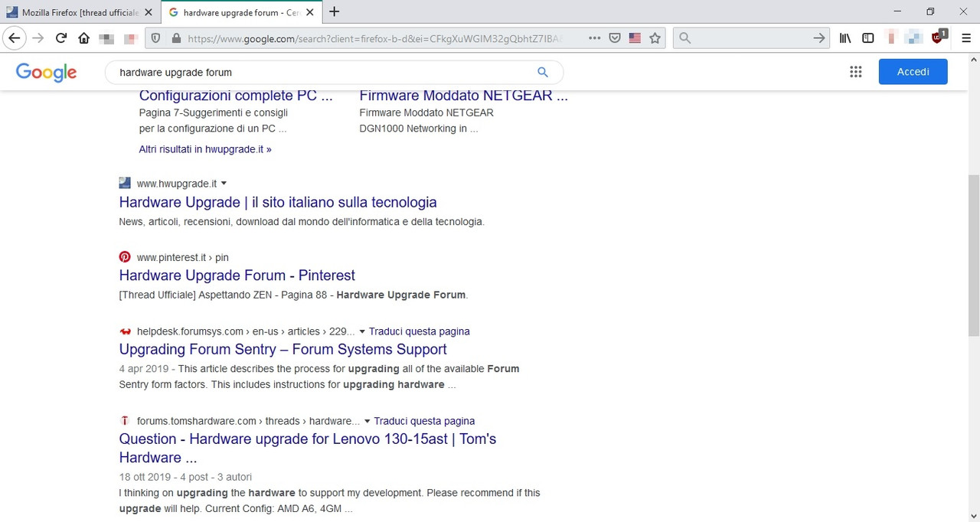980x522 pixels.
Task: Click the scrollbar down arrow
Action: click(973, 515)
